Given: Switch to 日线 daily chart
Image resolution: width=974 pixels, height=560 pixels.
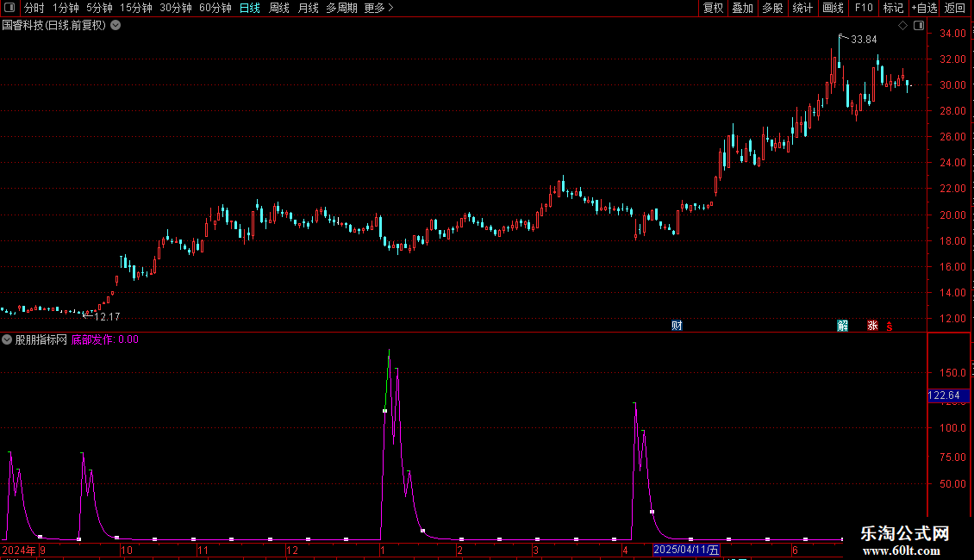Looking at the screenshot, I should pyautogui.click(x=250, y=8).
